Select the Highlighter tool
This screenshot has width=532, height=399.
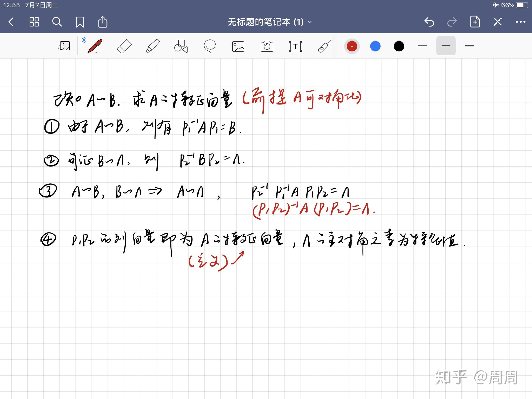(x=152, y=46)
